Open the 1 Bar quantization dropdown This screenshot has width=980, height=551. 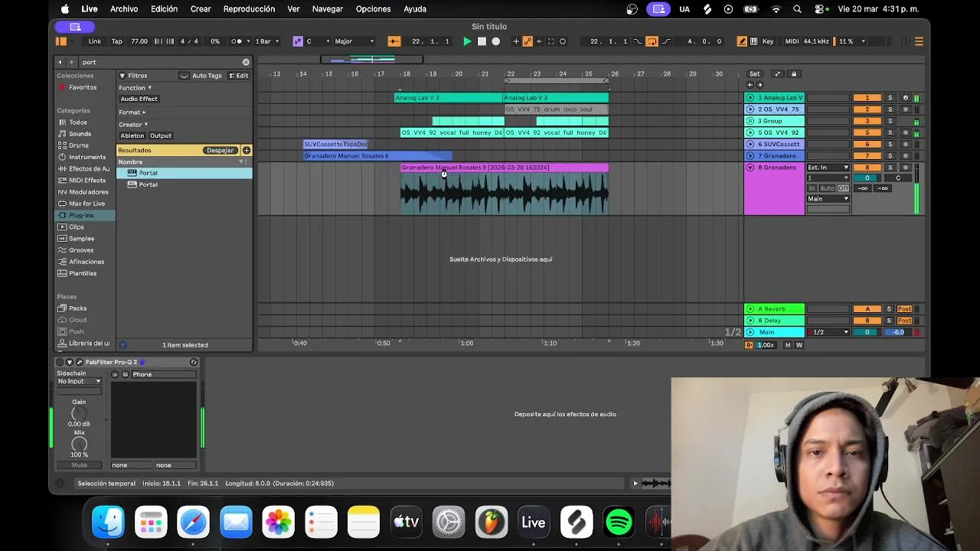coord(266,41)
